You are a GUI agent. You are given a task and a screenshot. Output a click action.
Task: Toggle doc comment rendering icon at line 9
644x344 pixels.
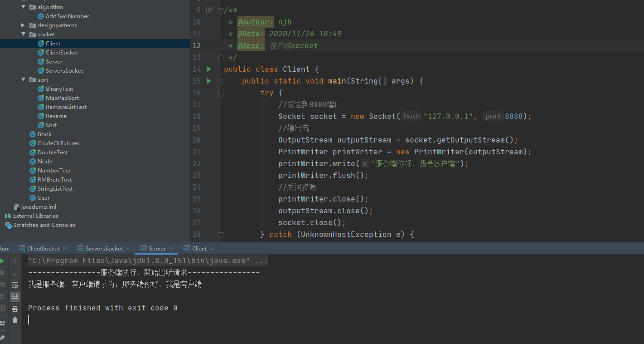tap(209, 10)
